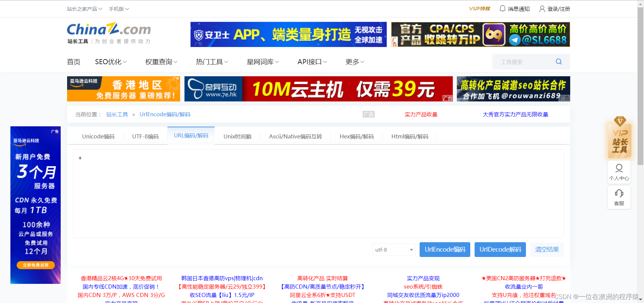Expand the SEO优化 menu

111,62
